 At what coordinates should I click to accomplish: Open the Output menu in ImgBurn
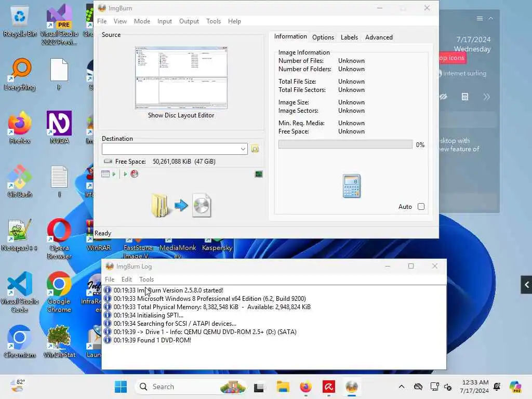pos(189,21)
